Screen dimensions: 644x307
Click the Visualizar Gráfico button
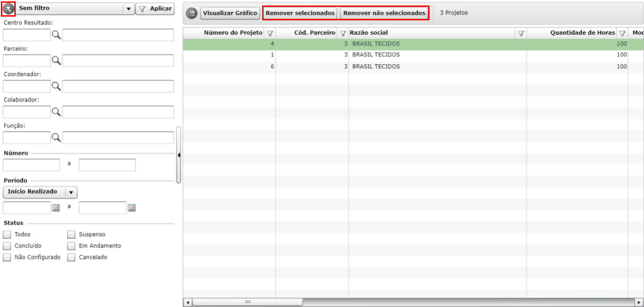(x=230, y=13)
